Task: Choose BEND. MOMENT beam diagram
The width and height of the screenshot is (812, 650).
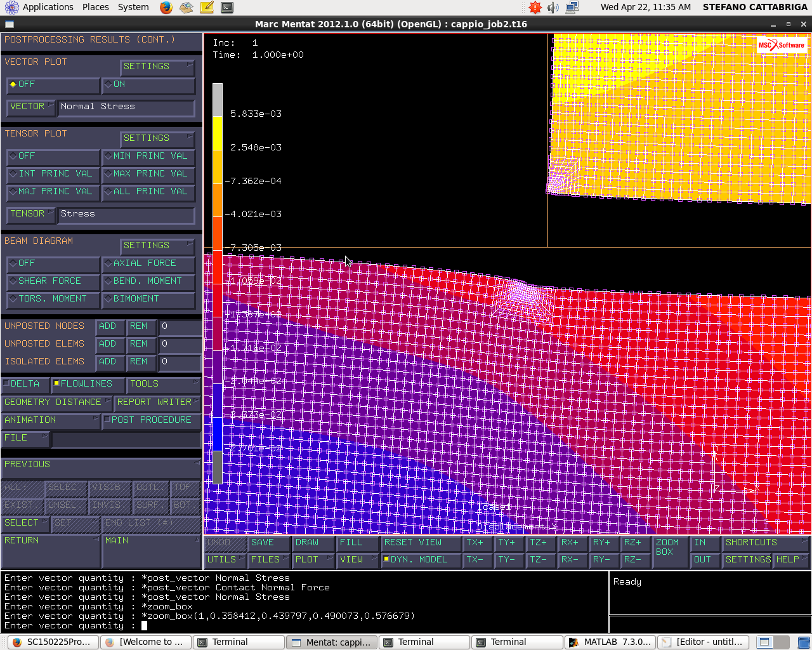Action: [x=148, y=281]
